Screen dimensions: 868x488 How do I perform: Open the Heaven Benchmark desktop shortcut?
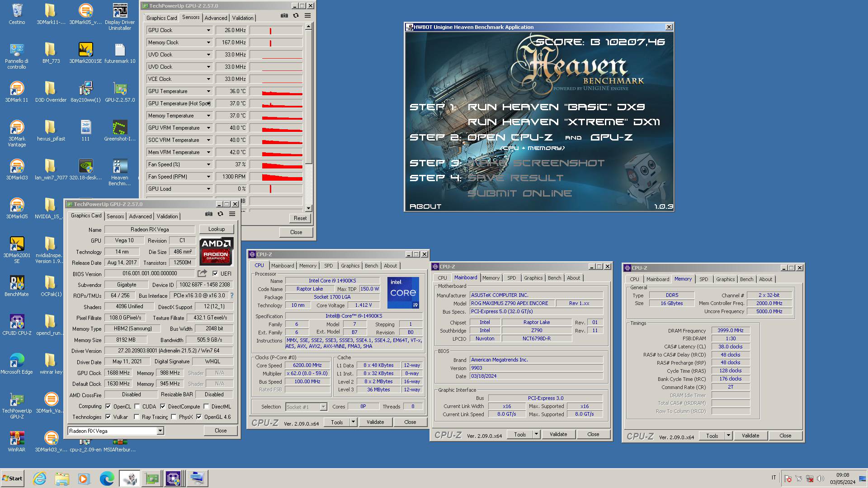pos(120,173)
